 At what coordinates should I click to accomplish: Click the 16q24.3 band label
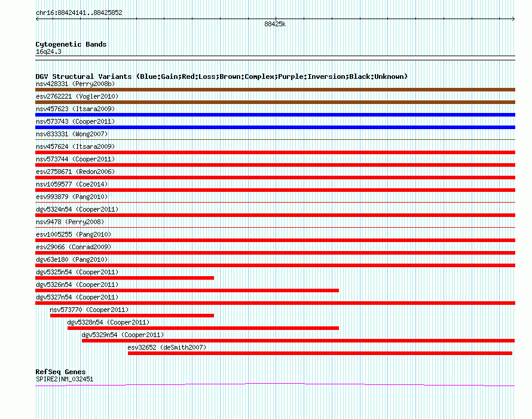pos(48,51)
